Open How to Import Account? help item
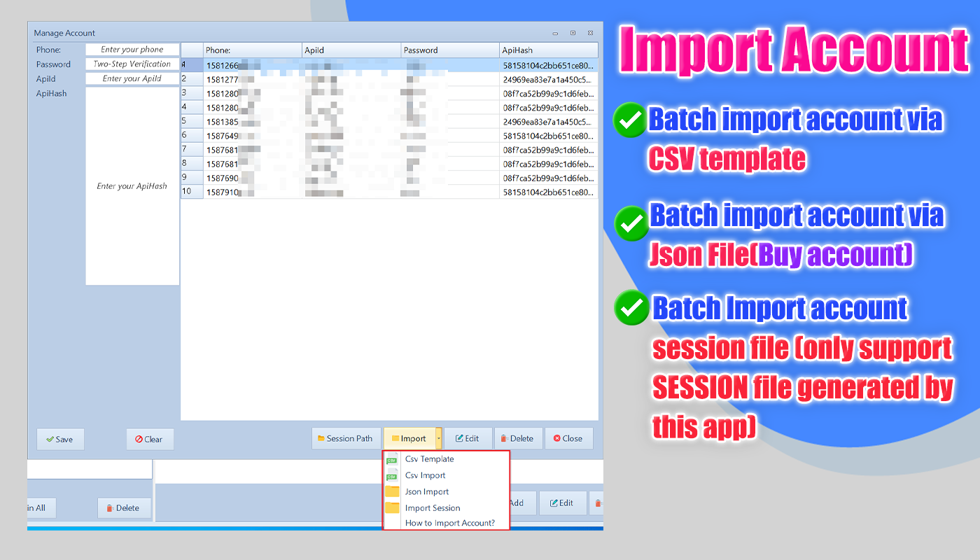980x560 pixels. 449,523
